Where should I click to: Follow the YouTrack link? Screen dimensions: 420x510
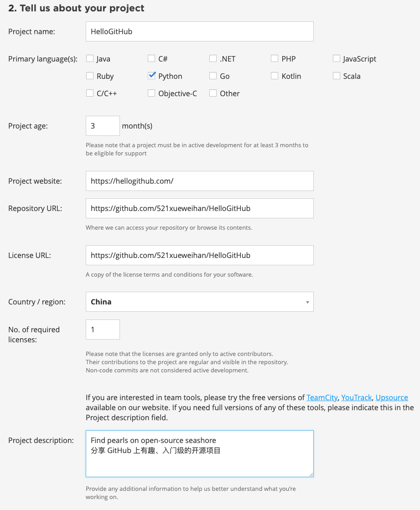356,397
